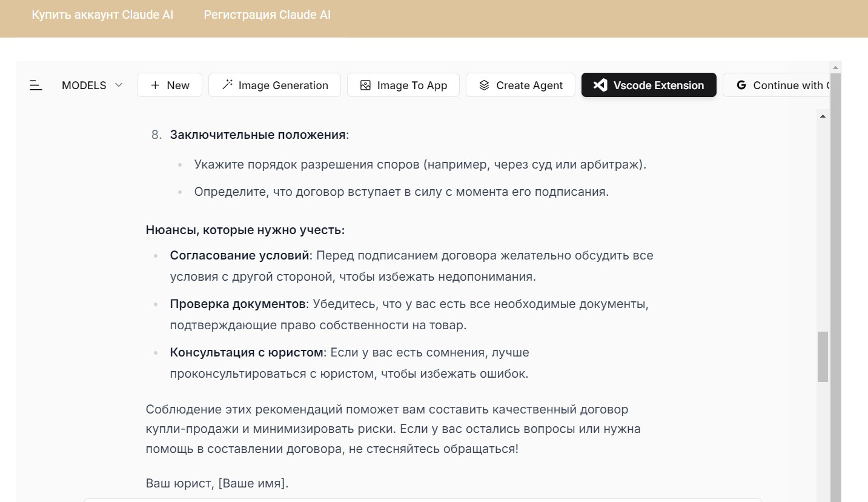Click the magic wand Image Generation icon
The width and height of the screenshot is (868, 502).
coord(227,85)
